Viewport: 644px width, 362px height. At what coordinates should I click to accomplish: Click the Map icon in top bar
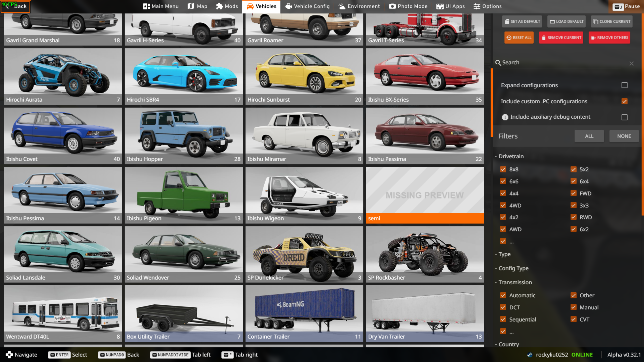[191, 6]
